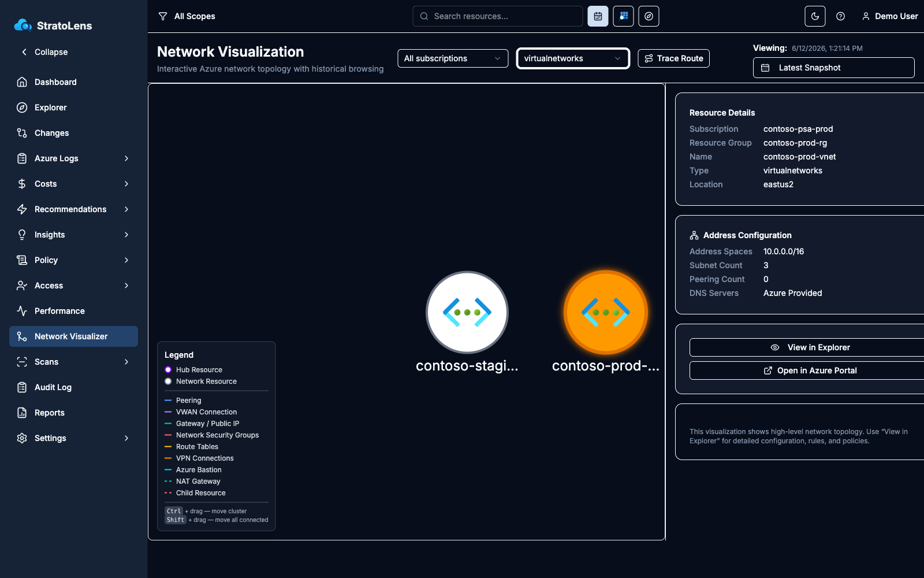This screenshot has width=924, height=578.
Task: Click the StratoLens cloud logo
Action: 23,25
